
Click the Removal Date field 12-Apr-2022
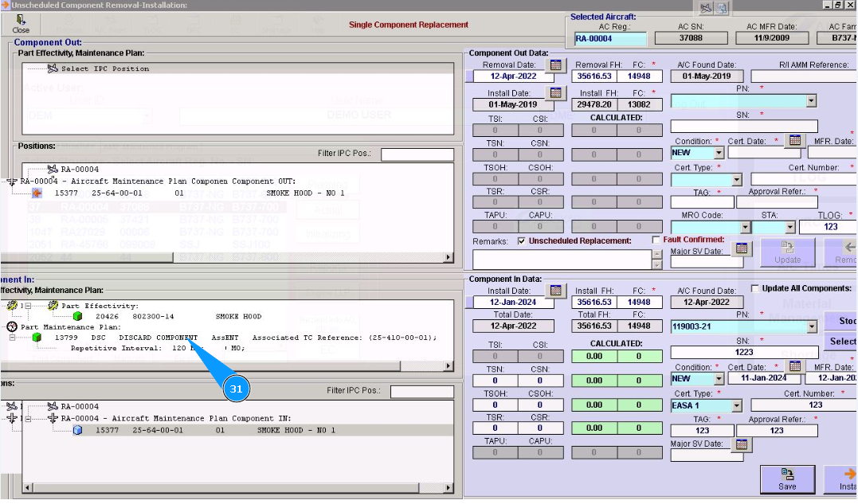pos(513,76)
